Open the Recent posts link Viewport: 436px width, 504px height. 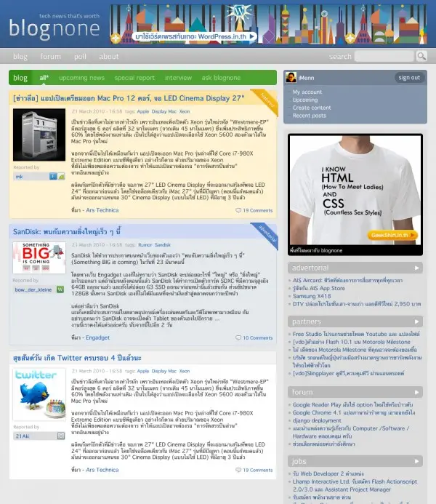(309, 116)
